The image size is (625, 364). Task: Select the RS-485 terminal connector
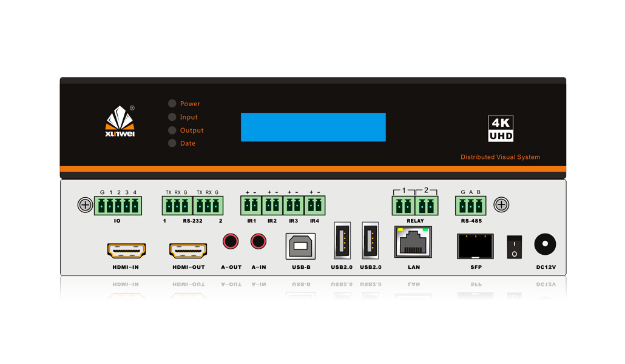[x=471, y=206]
